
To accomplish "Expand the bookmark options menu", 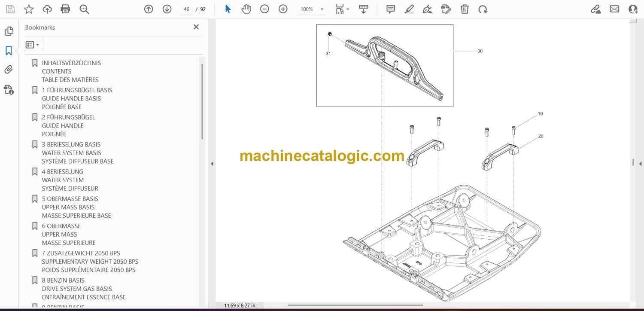I will [x=32, y=45].
